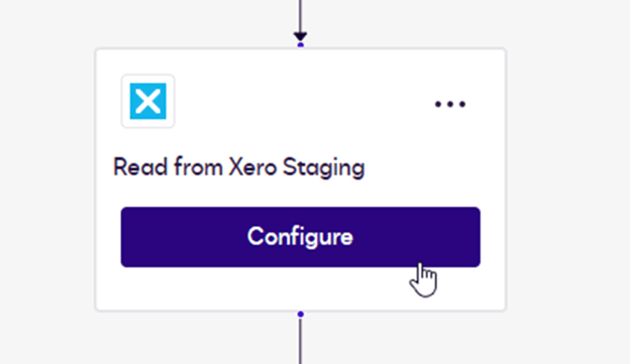Click the incoming arrowhead above the card
Image resolution: width=630 pixels, height=364 pixels.
tap(300, 36)
